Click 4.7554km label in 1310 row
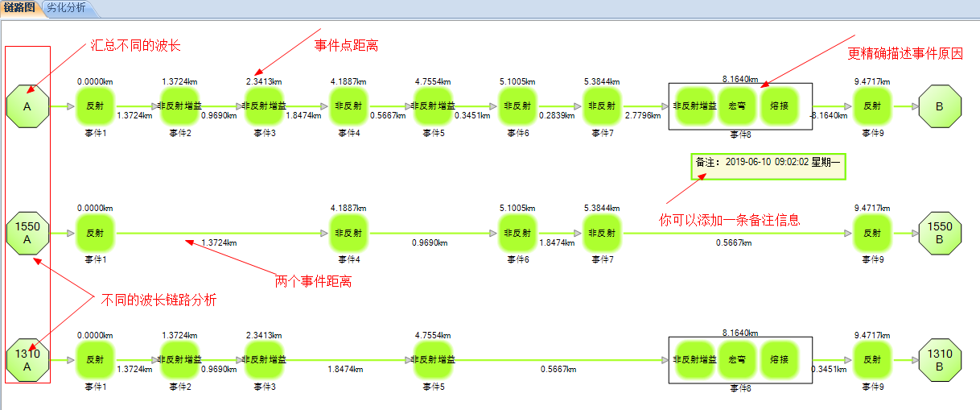 pyautogui.click(x=433, y=336)
